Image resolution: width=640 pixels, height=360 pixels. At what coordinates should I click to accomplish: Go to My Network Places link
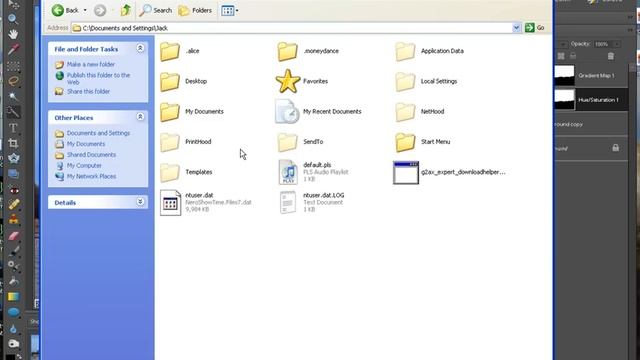[x=91, y=176]
